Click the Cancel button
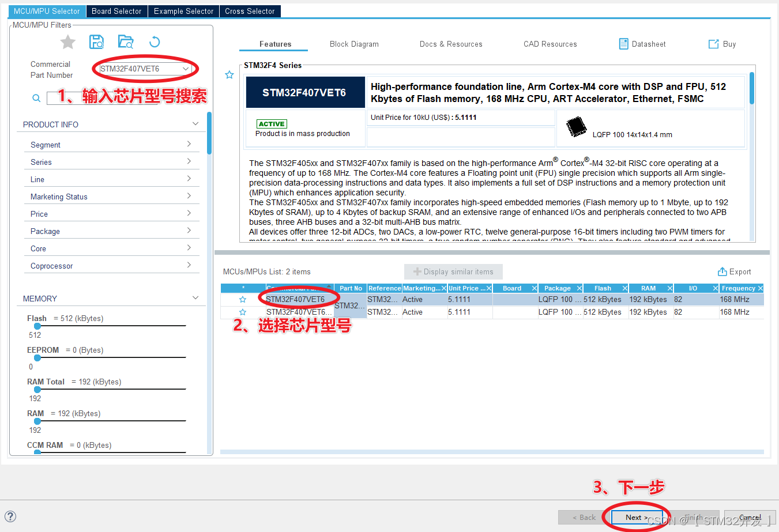This screenshot has height=532, width=779. (x=750, y=517)
